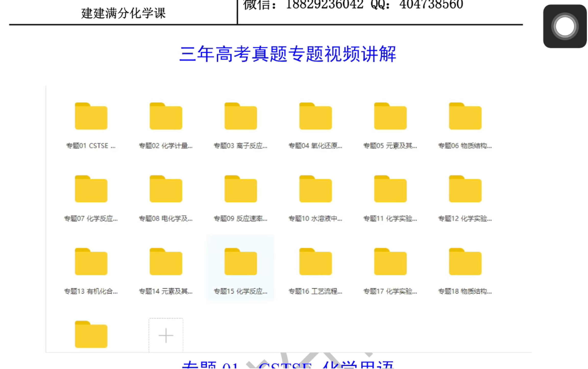The width and height of the screenshot is (588, 369).
Task: Click the 专题13 有机化合... label text
Action: click(91, 291)
